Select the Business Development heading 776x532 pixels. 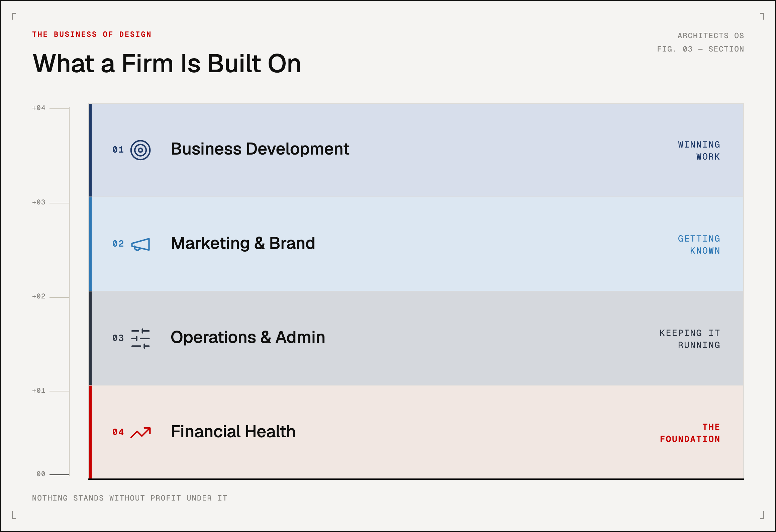pos(260,149)
